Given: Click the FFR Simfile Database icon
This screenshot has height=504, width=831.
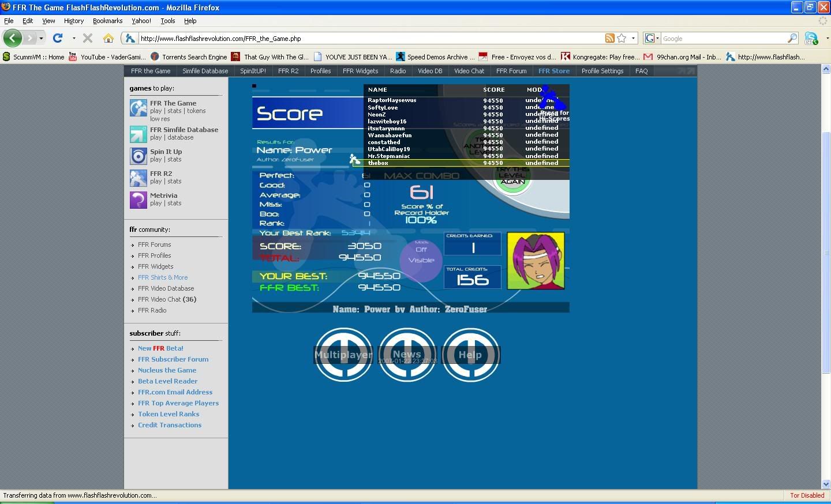Looking at the screenshot, I should pos(138,134).
